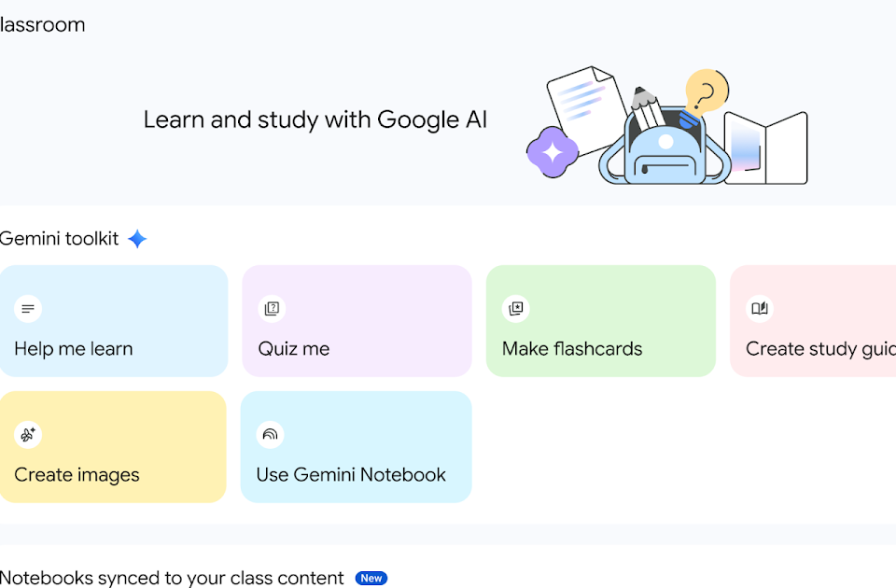Open Use Gemini Notebook via its label
The width and height of the screenshot is (896, 588).
351,475
